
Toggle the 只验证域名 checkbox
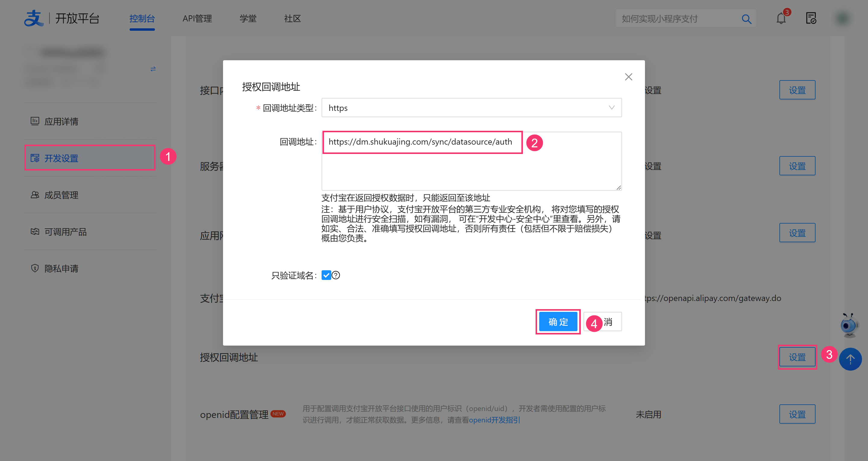click(326, 275)
